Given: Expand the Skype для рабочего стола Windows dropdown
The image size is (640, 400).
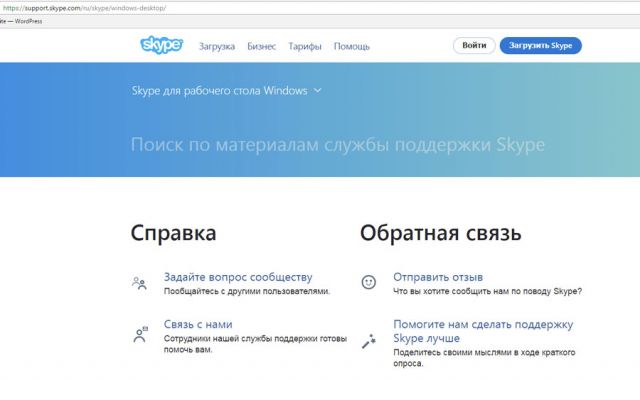Looking at the screenshot, I should 227,91.
